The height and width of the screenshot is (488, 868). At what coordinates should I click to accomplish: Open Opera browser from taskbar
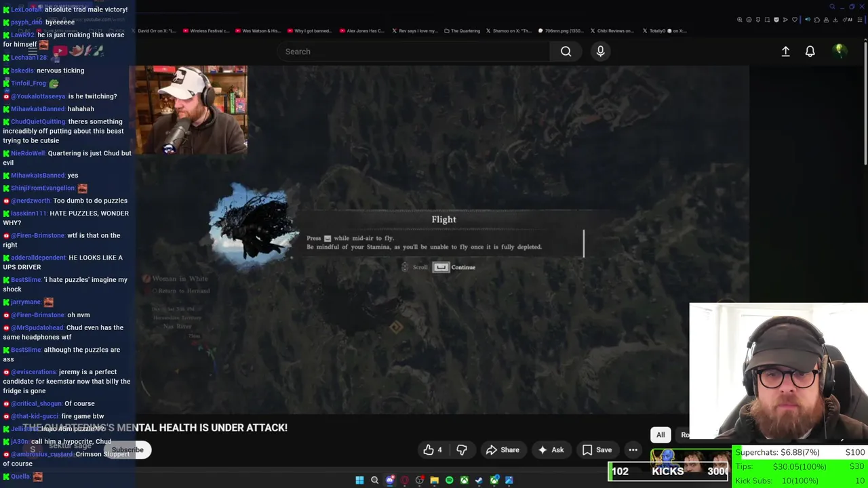405,480
